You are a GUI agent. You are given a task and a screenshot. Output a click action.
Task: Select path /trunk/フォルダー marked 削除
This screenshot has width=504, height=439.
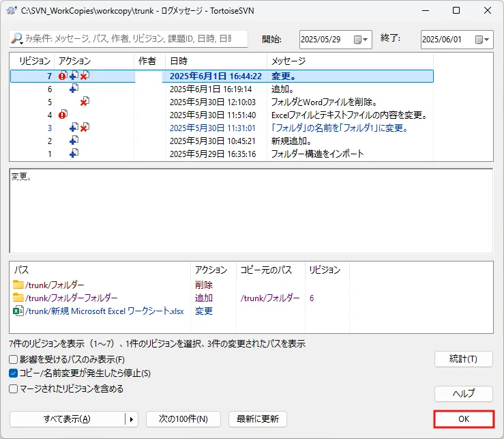[x=55, y=285]
